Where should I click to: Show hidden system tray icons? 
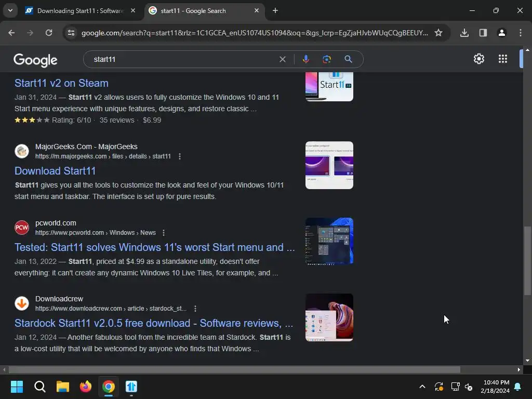422,387
